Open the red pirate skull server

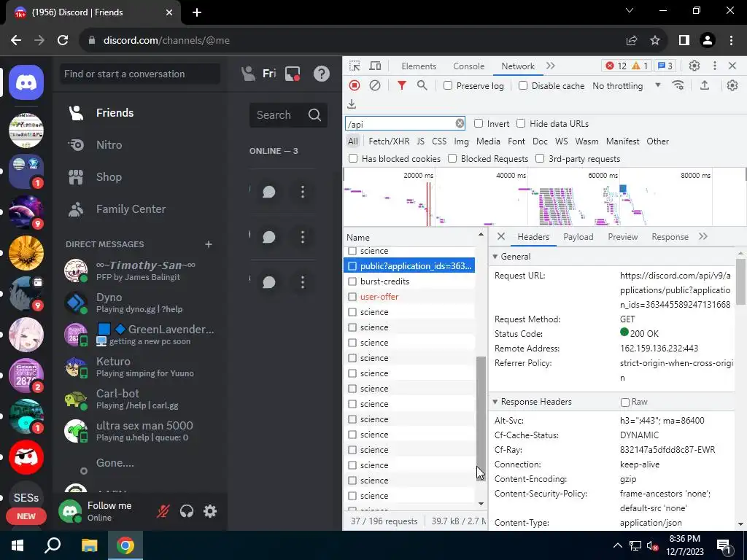26,457
